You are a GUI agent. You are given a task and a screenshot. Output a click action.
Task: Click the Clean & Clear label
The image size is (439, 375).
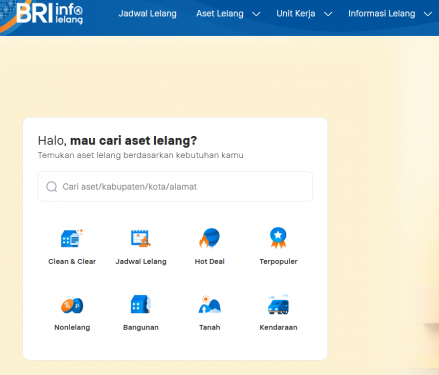[72, 262]
